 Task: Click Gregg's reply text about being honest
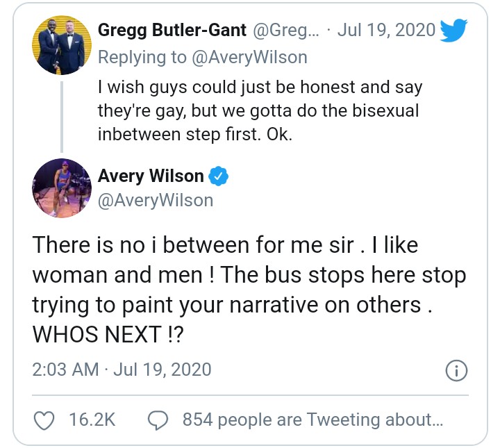coord(258,110)
